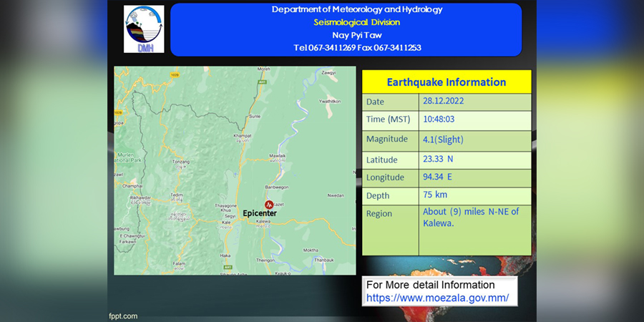Click the fppt.com watermark text

[x=123, y=316]
